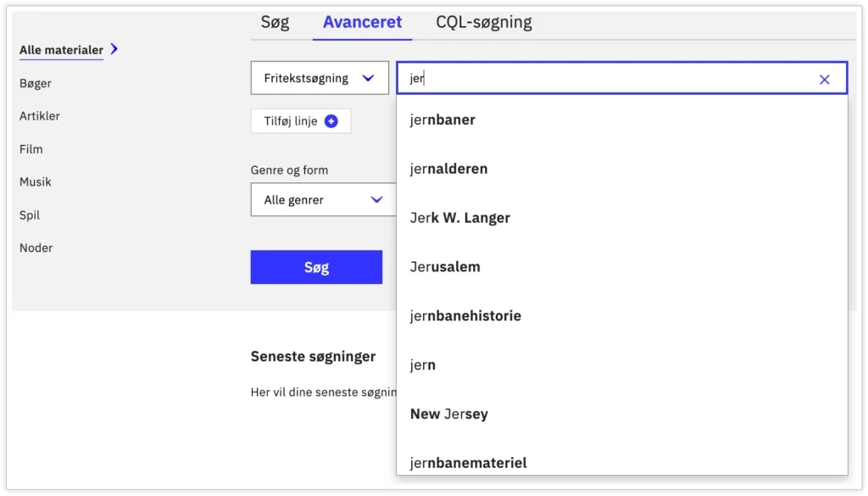Screen dimensions: 868x496
Task: Select the Film material filter
Action: (x=31, y=149)
